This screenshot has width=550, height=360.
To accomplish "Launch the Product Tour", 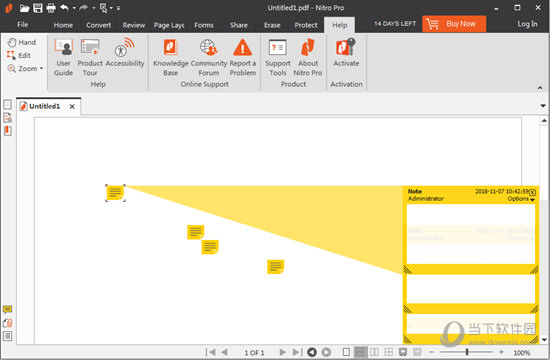I will tap(90, 57).
